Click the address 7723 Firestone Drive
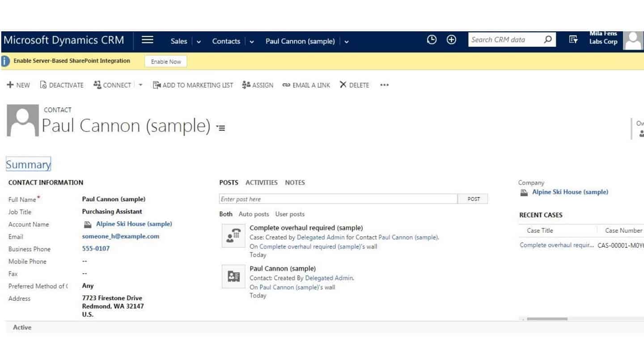644x362 pixels. click(112, 298)
